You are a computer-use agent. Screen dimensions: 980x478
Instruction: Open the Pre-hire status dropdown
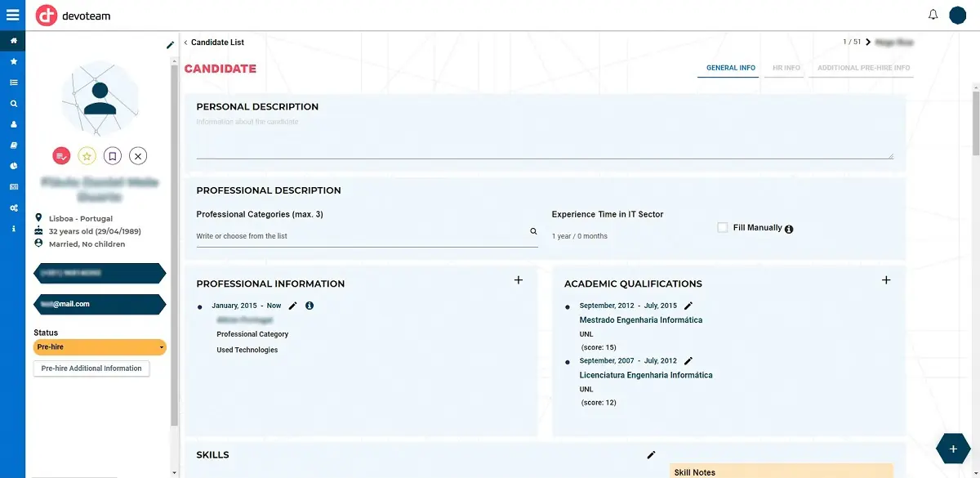tap(100, 346)
